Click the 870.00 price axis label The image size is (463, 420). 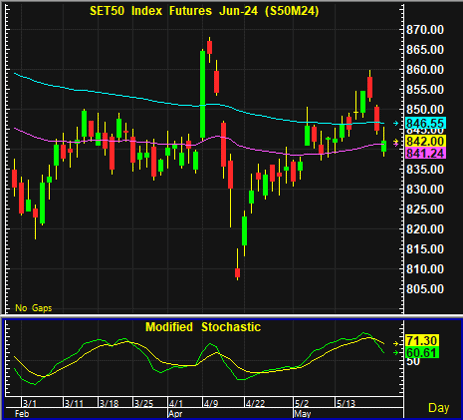425,30
